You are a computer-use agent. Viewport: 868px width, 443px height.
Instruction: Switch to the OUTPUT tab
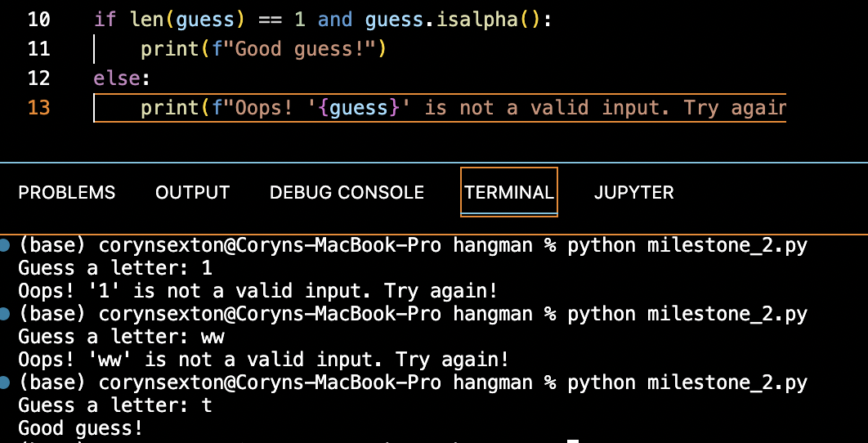coord(192,192)
